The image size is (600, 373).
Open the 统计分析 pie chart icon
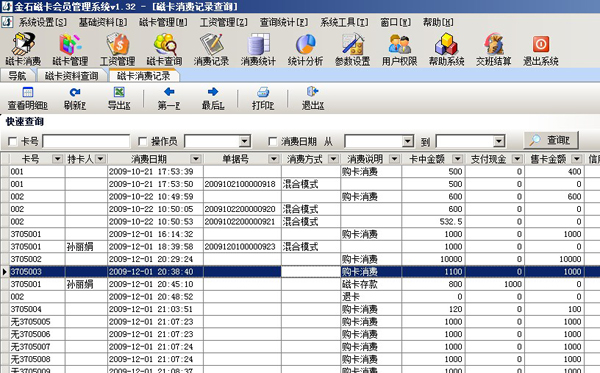305,44
